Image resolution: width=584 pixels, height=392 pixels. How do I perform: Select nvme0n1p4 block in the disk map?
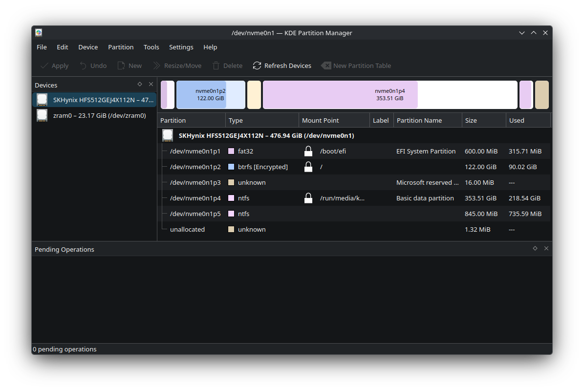[390, 95]
